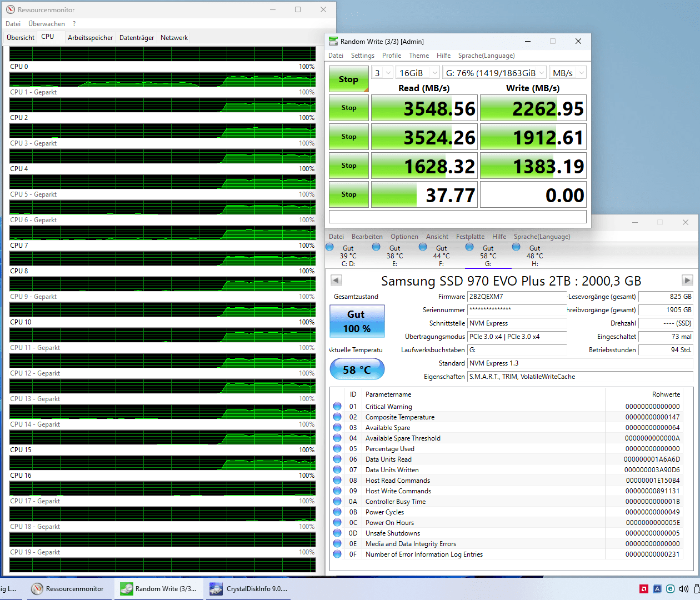The height and width of the screenshot is (600, 700).
Task: Click status icon of Power Cycles row
Action: pos(337,512)
